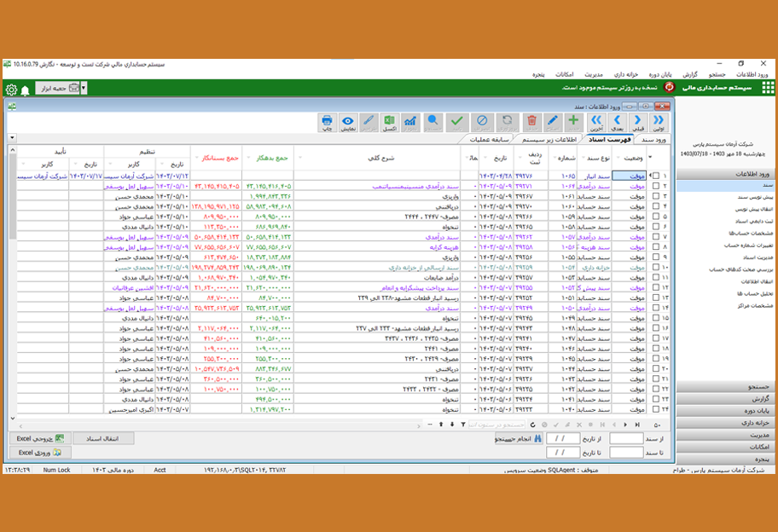778x532 pixels.
Task: Go to last record (آخرین) icon
Action: click(596, 123)
